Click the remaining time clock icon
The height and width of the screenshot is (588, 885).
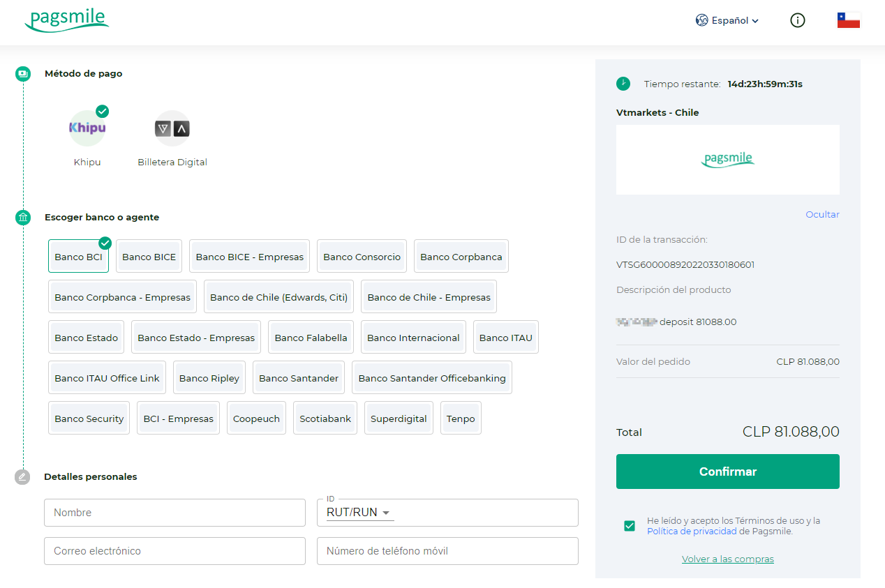(x=623, y=84)
